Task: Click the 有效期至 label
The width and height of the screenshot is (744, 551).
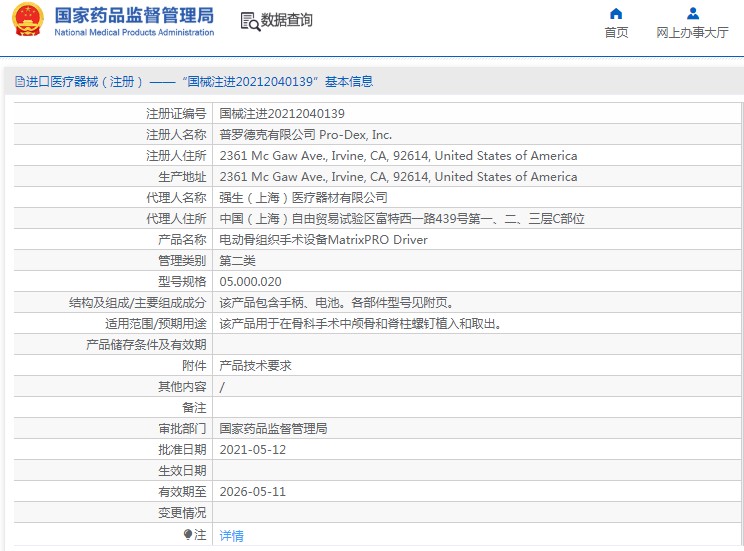Action: [x=182, y=492]
